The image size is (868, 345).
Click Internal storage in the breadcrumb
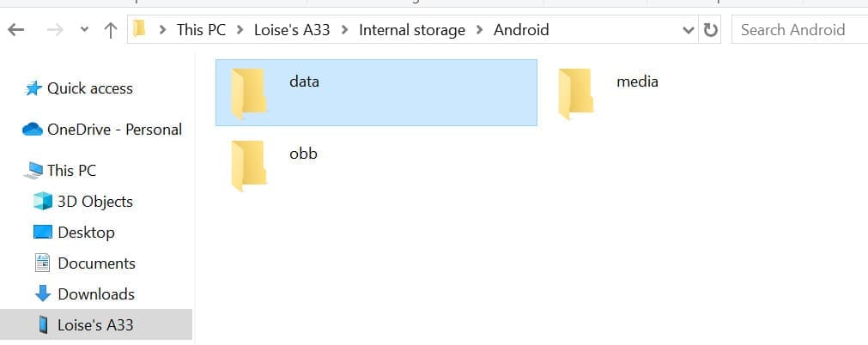tap(412, 30)
